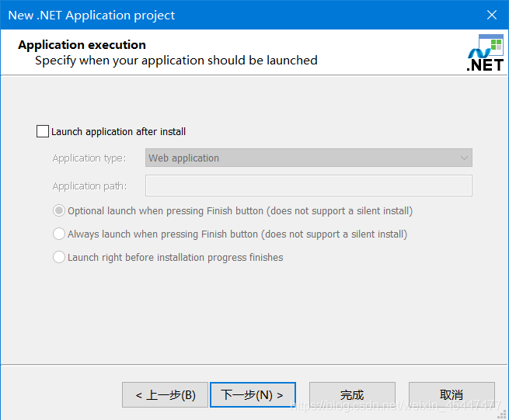Viewport: 509px width, 420px height.
Task: Click the window resize grip corner
Action: (502, 414)
